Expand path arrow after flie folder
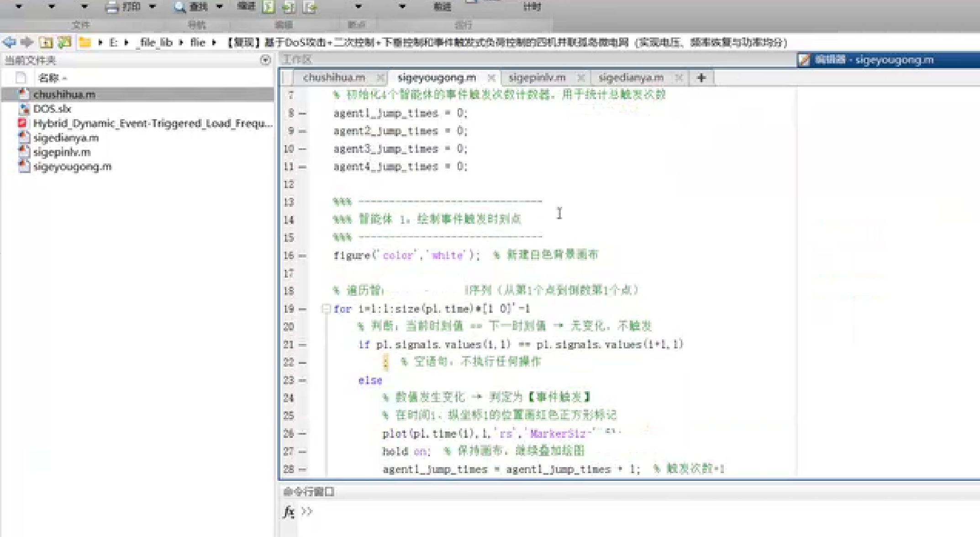 [214, 42]
